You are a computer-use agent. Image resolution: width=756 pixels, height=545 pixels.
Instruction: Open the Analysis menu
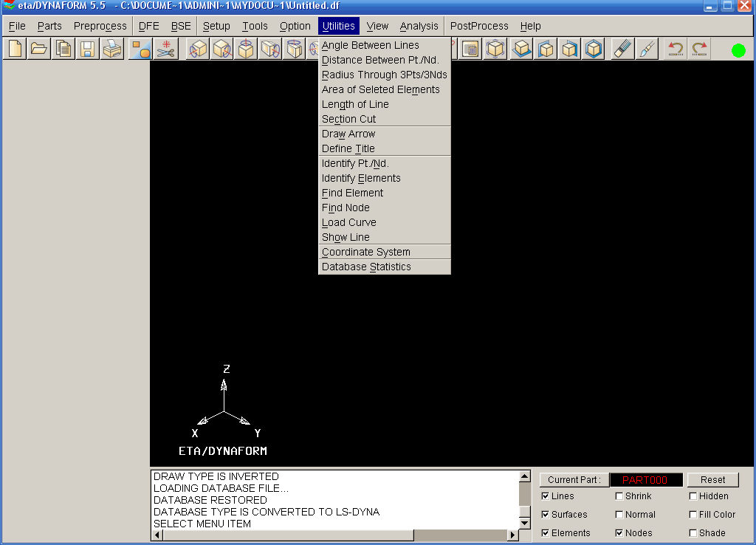[x=419, y=26]
